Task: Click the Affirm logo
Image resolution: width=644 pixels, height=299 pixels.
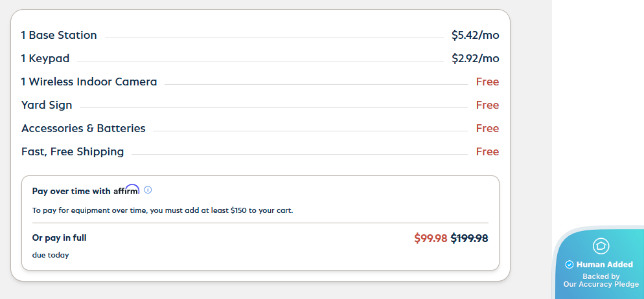Action: (x=126, y=190)
